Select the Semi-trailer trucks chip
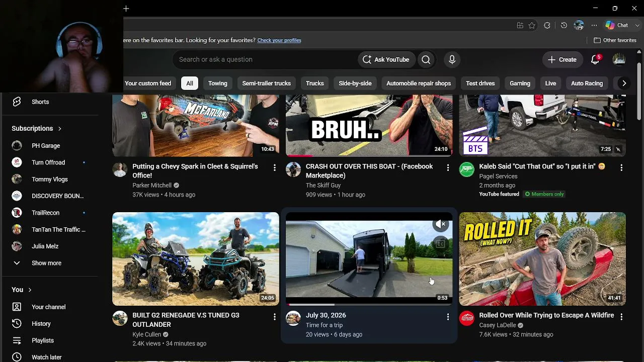644x362 pixels. 267,83
